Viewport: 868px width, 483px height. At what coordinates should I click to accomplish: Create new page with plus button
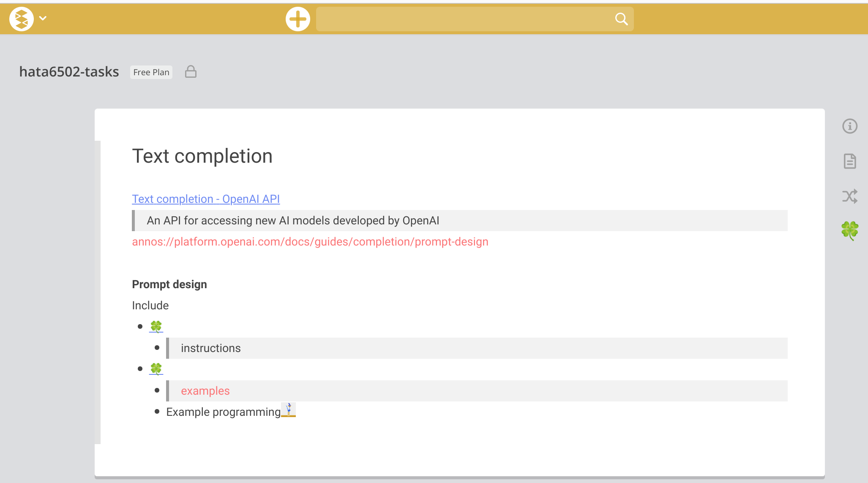point(298,19)
